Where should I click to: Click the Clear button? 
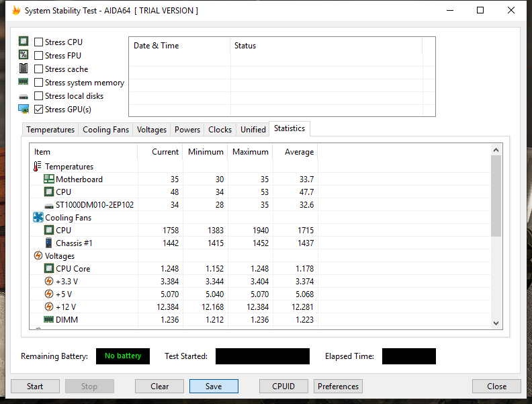coord(159,387)
